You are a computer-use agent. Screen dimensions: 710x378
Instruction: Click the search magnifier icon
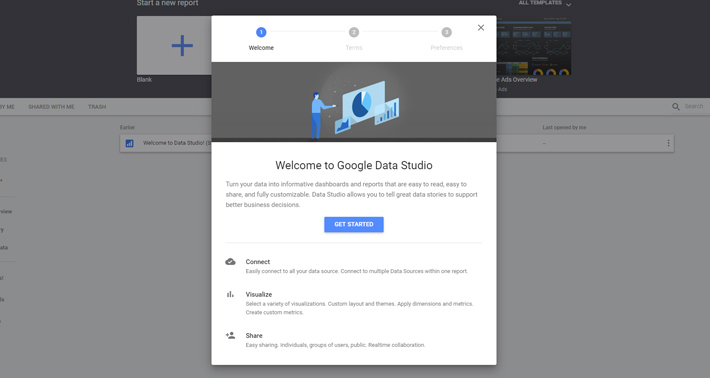tap(676, 107)
